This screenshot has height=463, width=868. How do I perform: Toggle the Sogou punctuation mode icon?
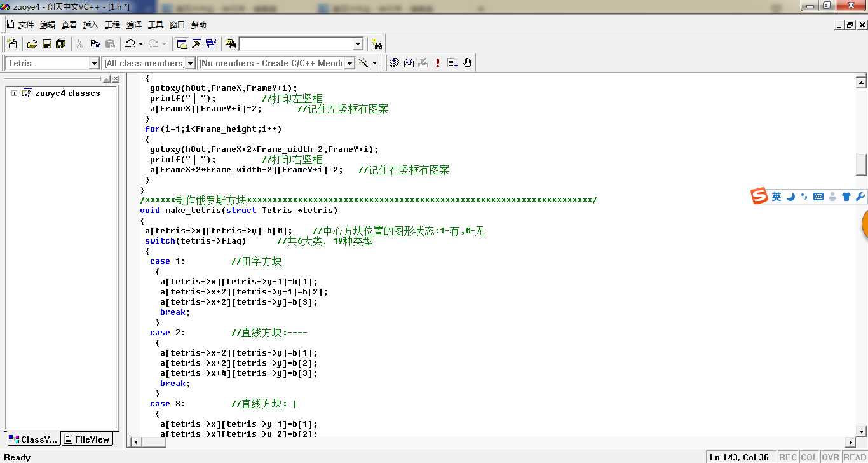[x=804, y=197]
